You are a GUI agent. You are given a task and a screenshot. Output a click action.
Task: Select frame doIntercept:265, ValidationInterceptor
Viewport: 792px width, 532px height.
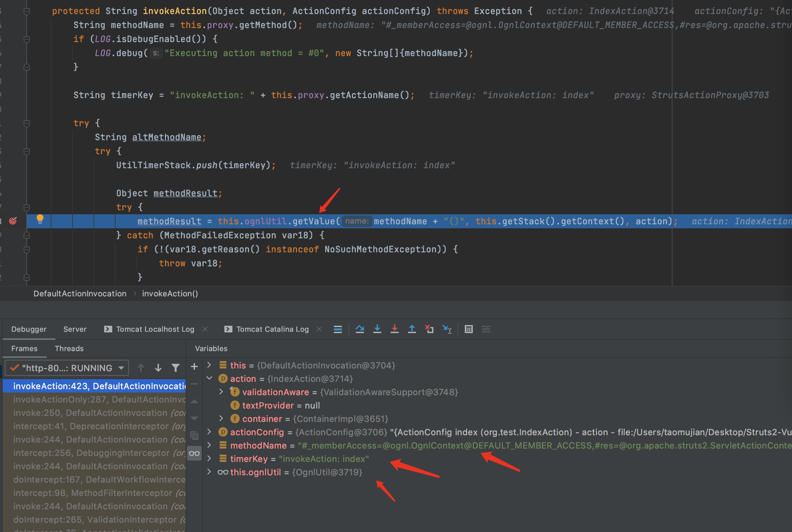[x=94, y=519]
